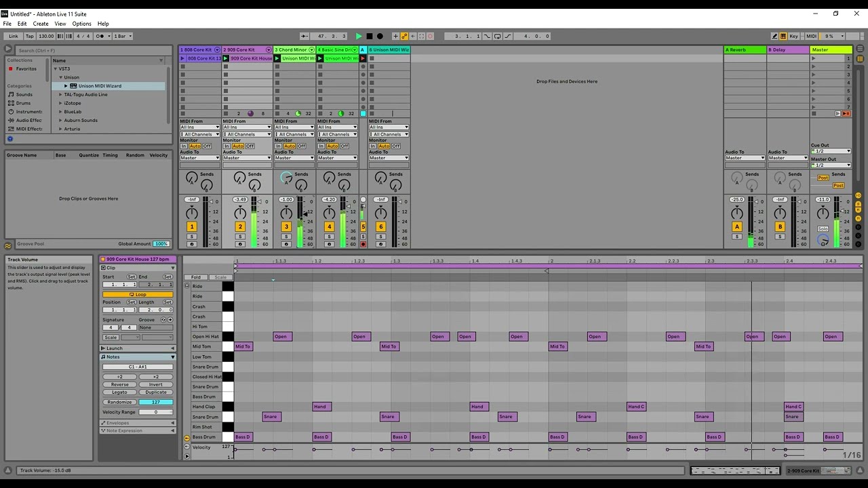Open Master Out 1/2 dropdown

point(831,165)
